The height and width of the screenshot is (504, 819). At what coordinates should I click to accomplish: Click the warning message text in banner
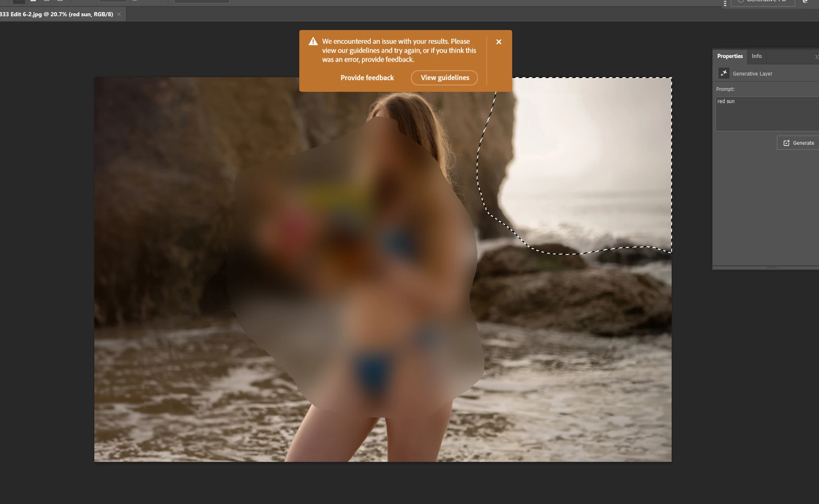[x=399, y=50]
